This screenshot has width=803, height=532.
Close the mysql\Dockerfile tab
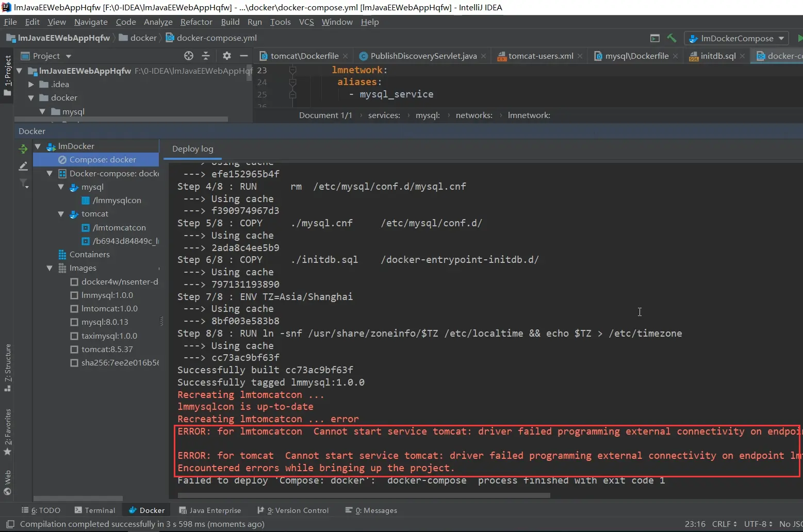coord(675,56)
